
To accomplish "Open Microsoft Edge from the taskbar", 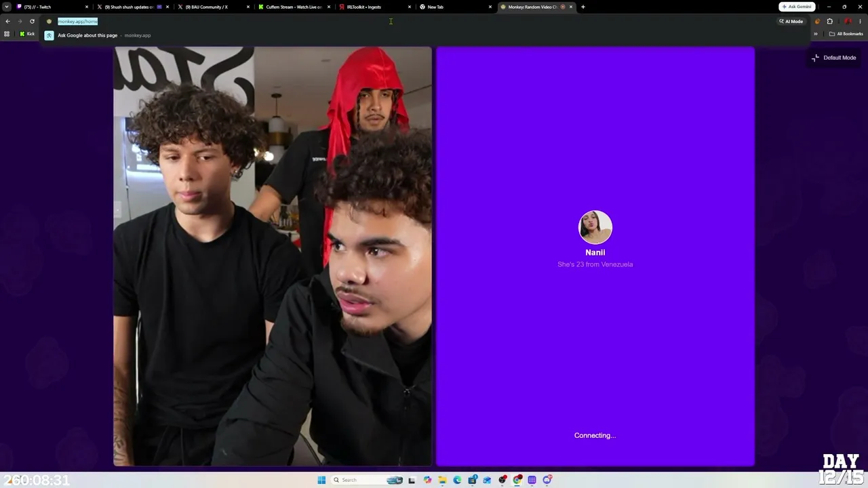I will [x=457, y=480].
